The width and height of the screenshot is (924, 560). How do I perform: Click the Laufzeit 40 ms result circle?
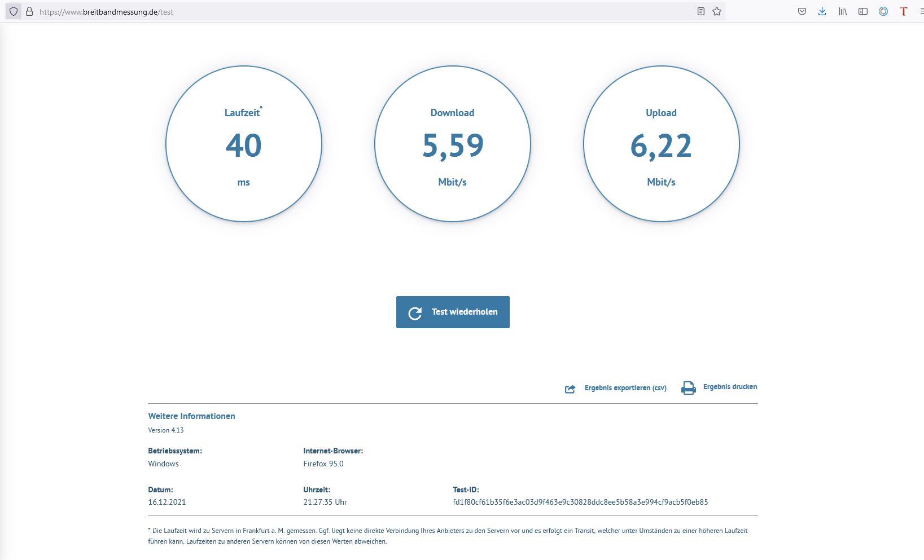pos(243,144)
